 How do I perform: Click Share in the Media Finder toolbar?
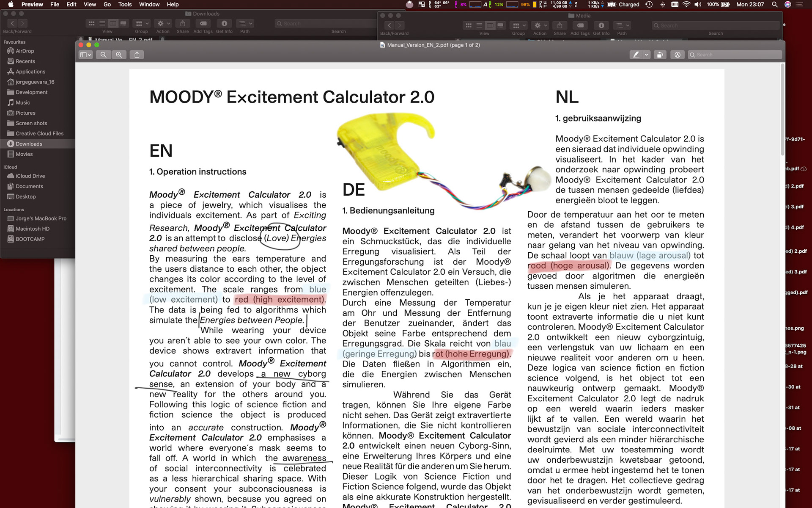click(560, 25)
